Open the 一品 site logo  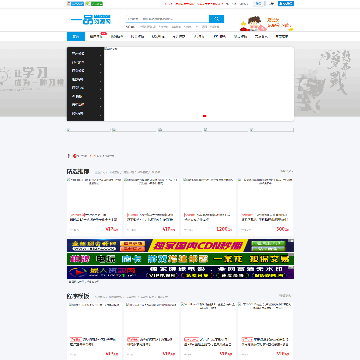coord(91,20)
